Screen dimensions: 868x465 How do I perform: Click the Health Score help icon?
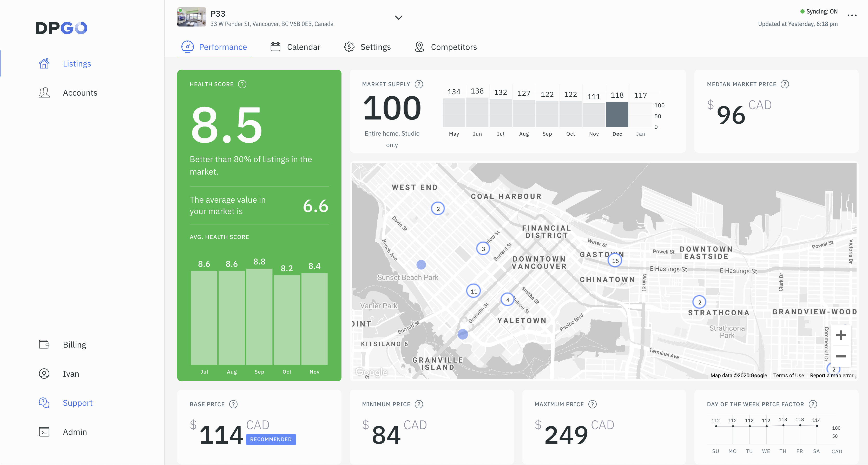(242, 84)
